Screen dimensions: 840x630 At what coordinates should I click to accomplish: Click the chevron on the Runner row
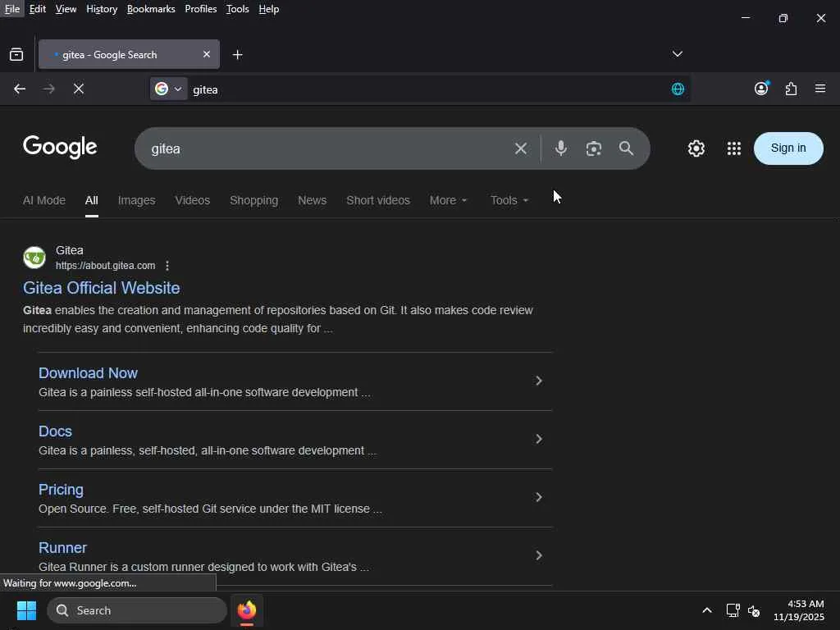coord(539,556)
